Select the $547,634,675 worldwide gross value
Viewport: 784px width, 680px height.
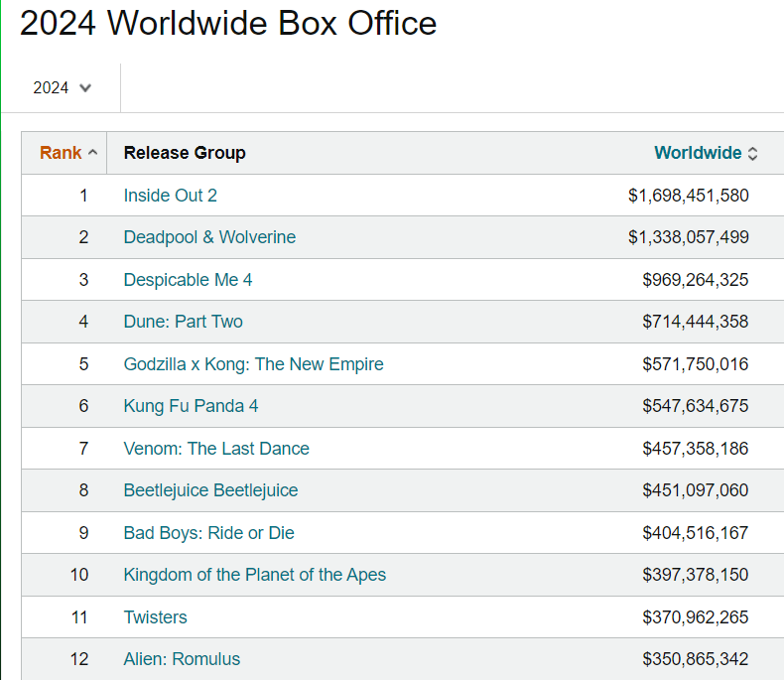pos(696,406)
